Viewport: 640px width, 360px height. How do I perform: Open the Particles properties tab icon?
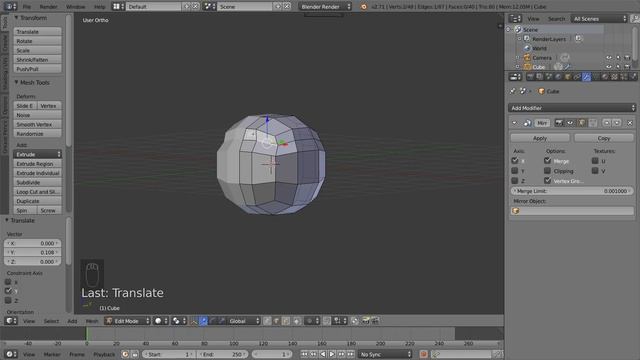[x=624, y=76]
